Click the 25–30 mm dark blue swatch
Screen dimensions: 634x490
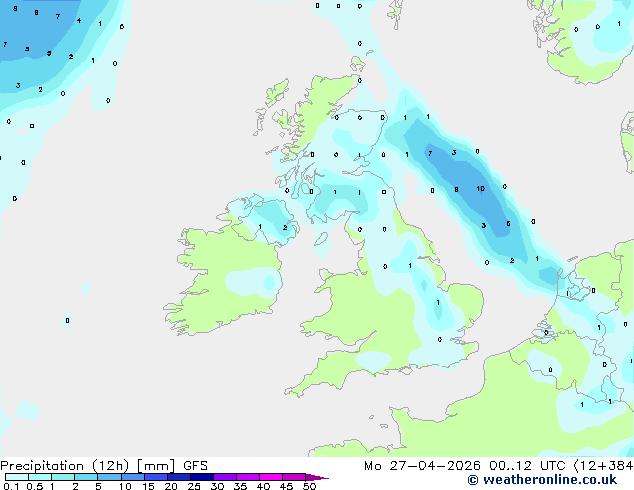click(x=202, y=477)
